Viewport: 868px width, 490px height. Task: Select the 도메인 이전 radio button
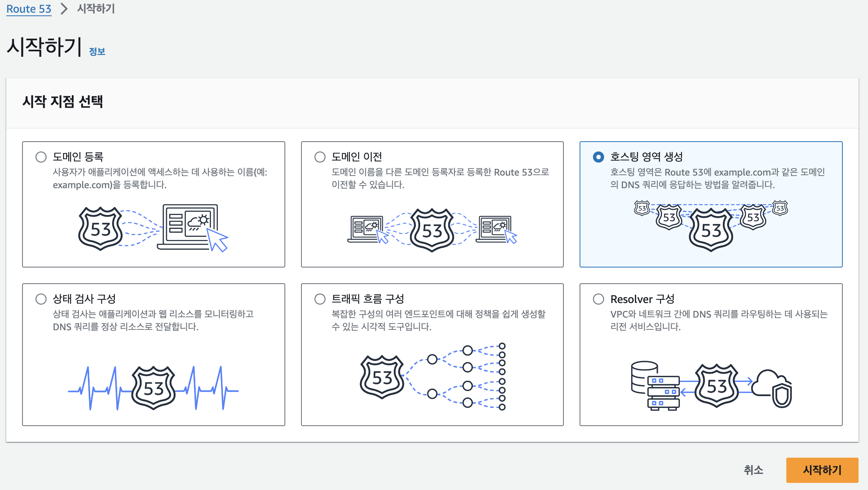[x=320, y=157]
